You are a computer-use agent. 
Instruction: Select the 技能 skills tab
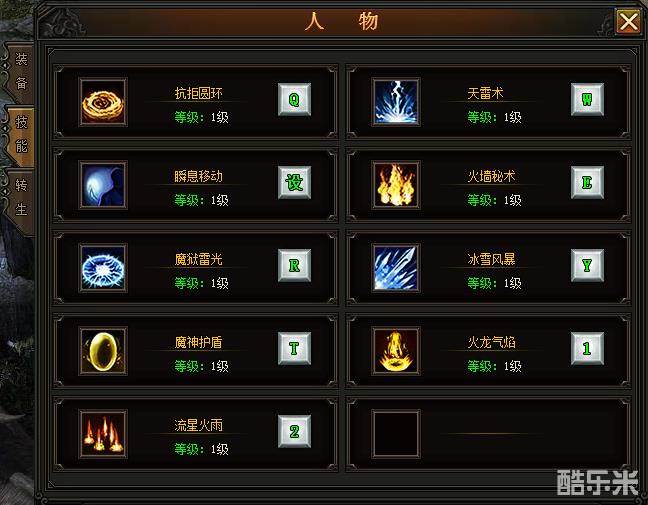point(21,135)
